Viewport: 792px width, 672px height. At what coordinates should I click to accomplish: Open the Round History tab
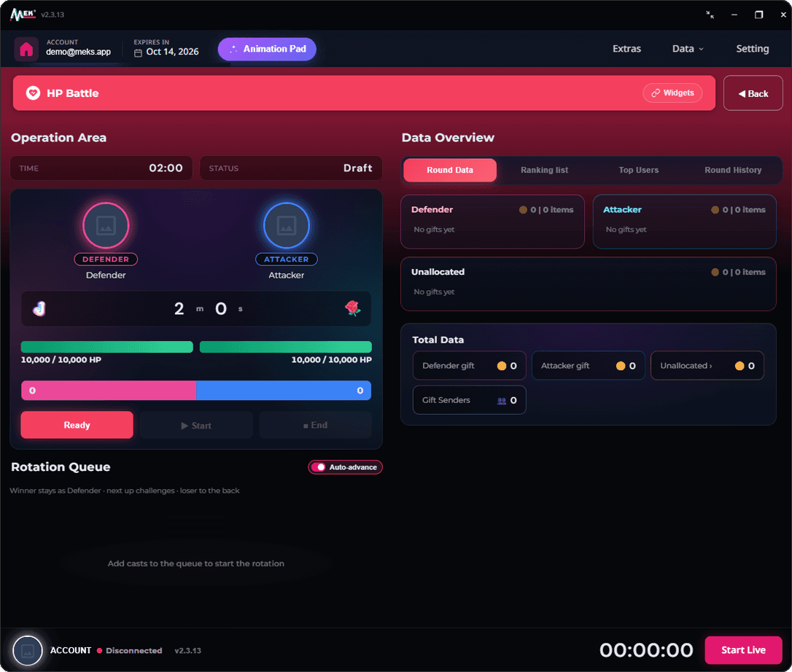(733, 170)
